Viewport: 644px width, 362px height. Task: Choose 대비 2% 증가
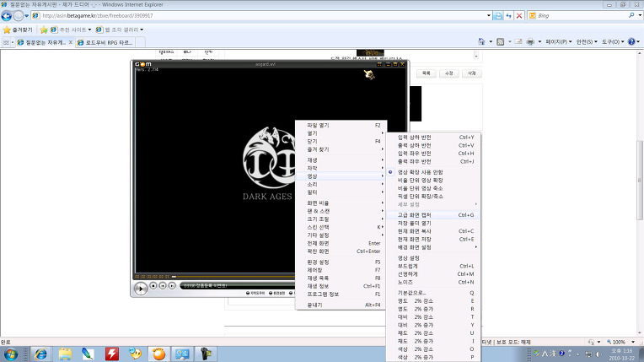click(433, 325)
